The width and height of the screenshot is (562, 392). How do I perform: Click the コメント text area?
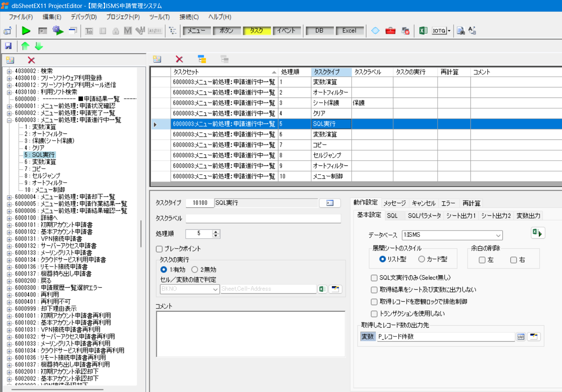(x=250, y=334)
